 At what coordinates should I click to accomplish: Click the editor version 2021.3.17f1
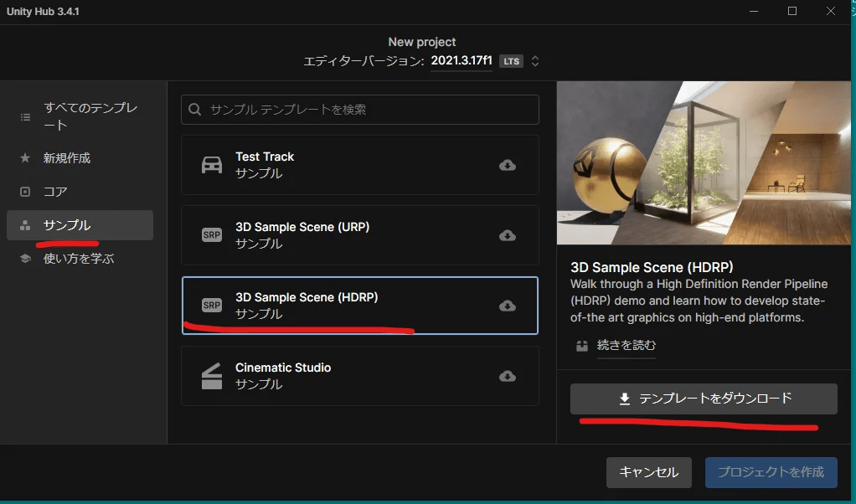462,60
